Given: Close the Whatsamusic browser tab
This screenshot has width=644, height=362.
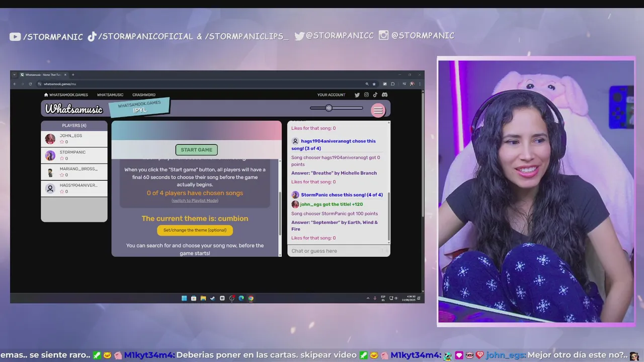Looking at the screenshot, I should 65,75.
